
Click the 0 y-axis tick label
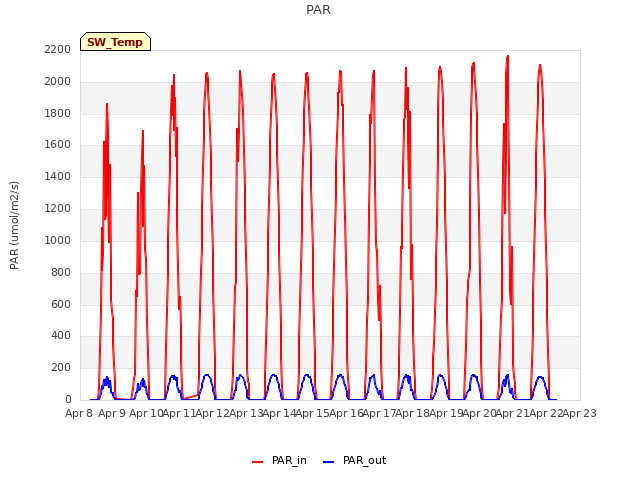pos(68,399)
